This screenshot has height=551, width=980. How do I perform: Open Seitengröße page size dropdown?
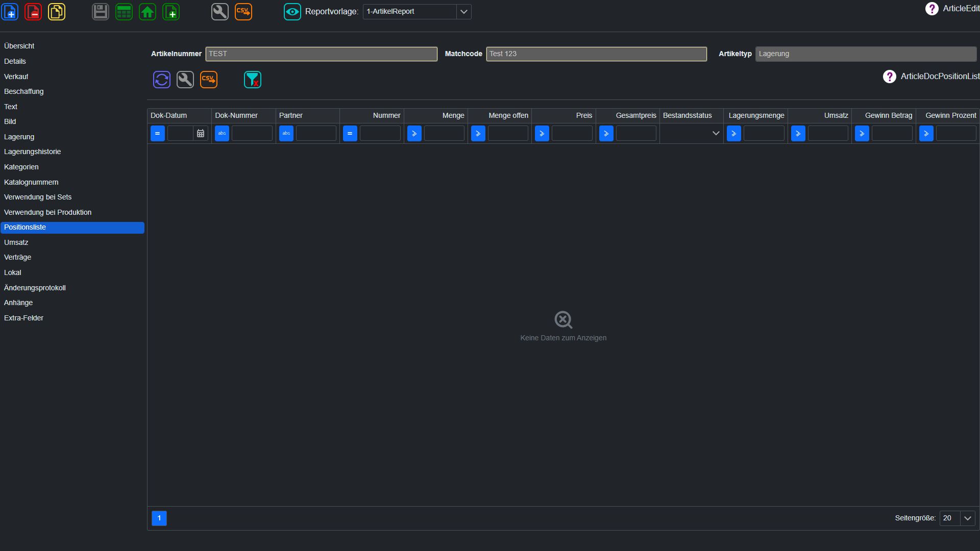(968, 518)
